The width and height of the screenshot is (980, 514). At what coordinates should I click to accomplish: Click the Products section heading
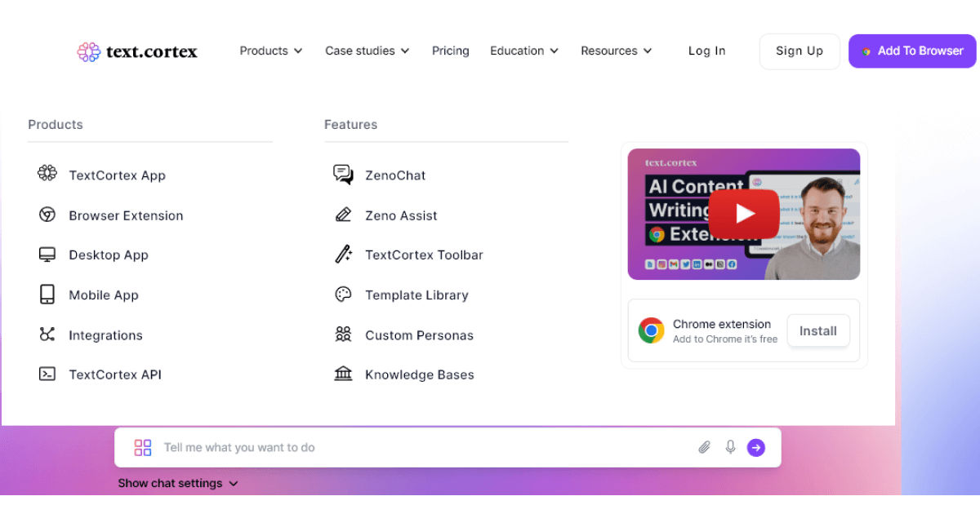(x=56, y=124)
